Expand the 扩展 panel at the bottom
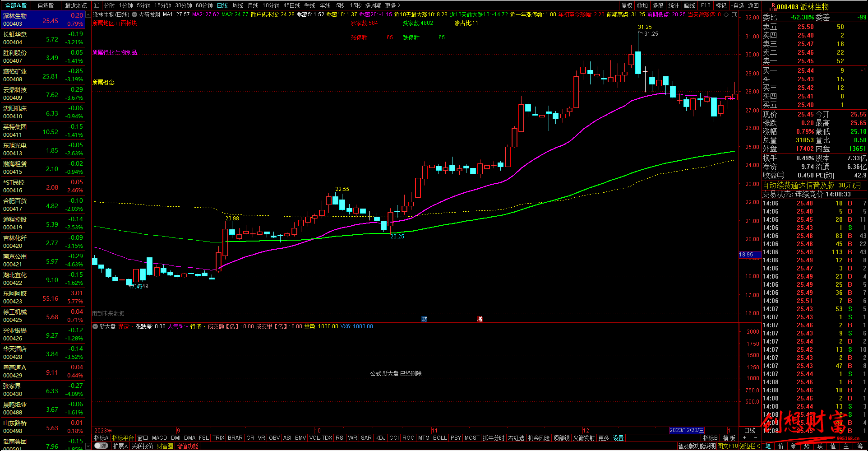 (120, 446)
